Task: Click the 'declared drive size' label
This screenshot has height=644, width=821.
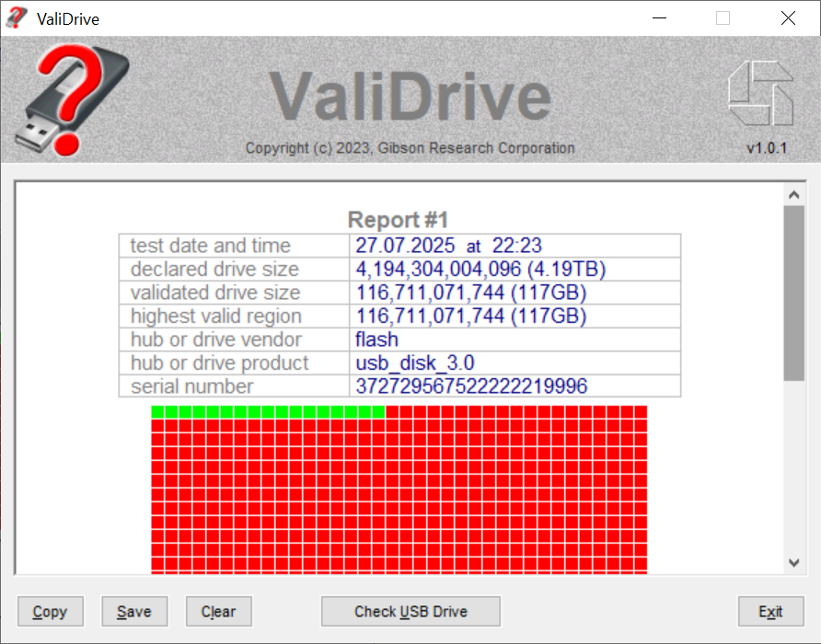Action: tap(214, 270)
